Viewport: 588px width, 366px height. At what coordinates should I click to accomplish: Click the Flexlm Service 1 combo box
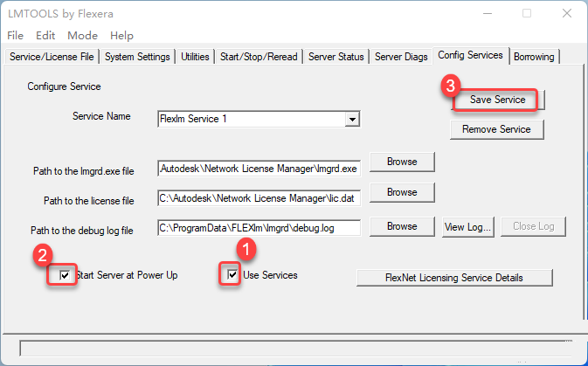(259, 120)
